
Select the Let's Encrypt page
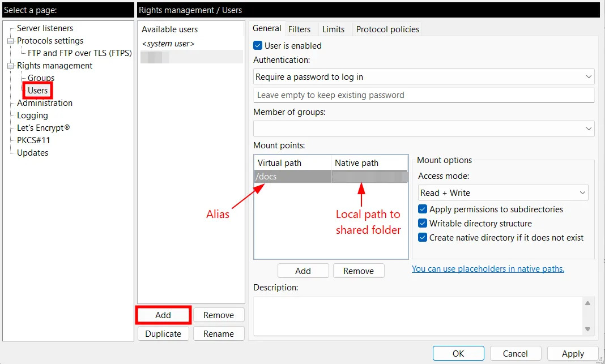coord(43,128)
